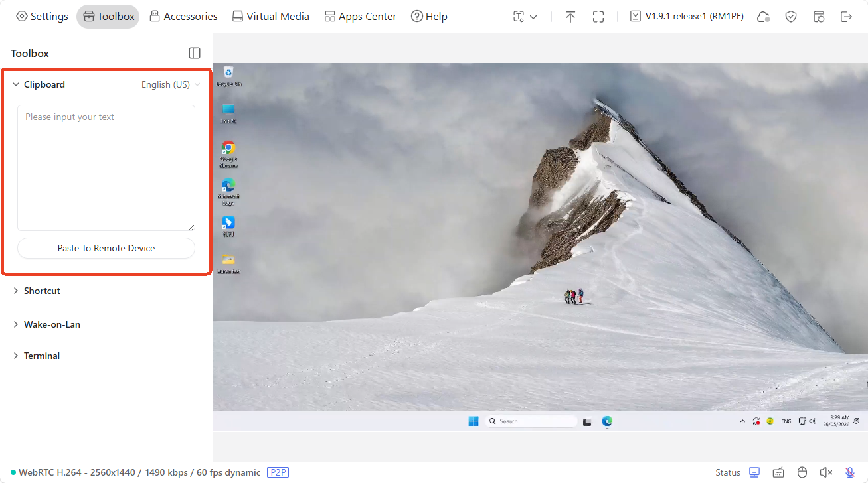
Task: Click the Recycle Bin icon on remote desktop
Action: click(228, 76)
